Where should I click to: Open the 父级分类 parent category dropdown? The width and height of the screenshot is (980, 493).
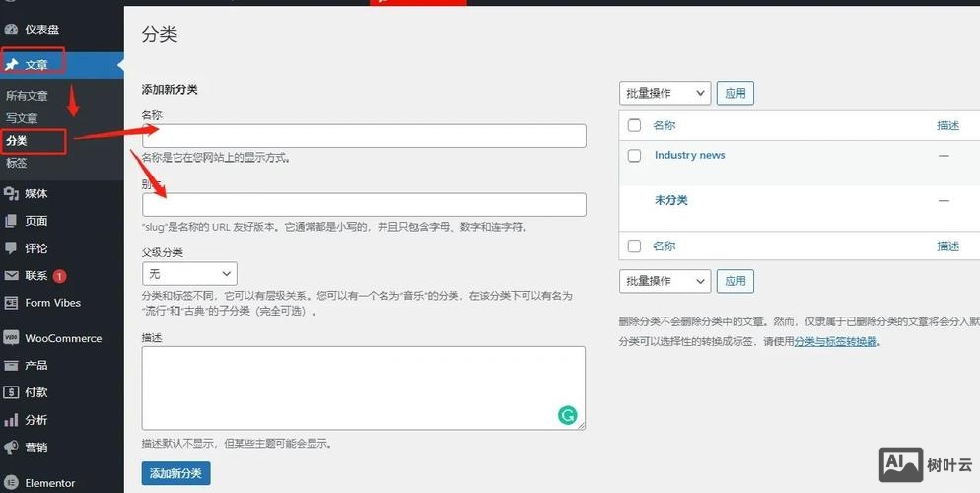pos(189,274)
